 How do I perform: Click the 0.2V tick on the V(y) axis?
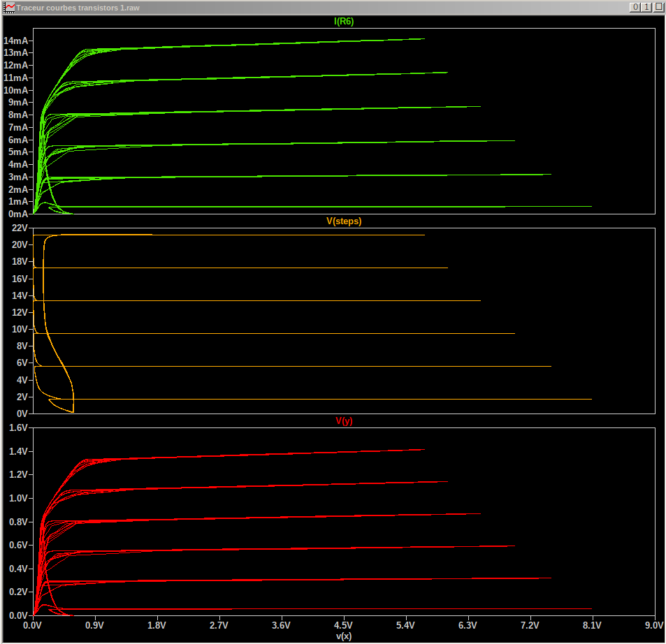pyautogui.click(x=18, y=592)
